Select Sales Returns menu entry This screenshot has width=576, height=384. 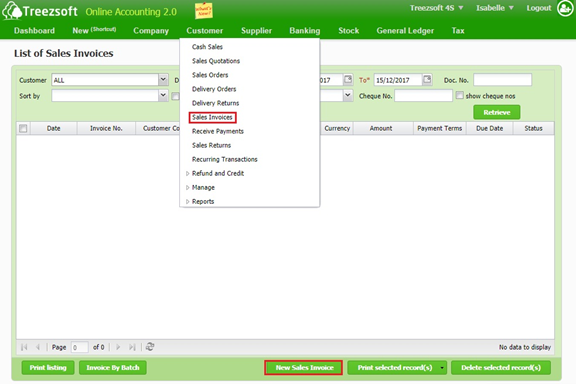212,145
